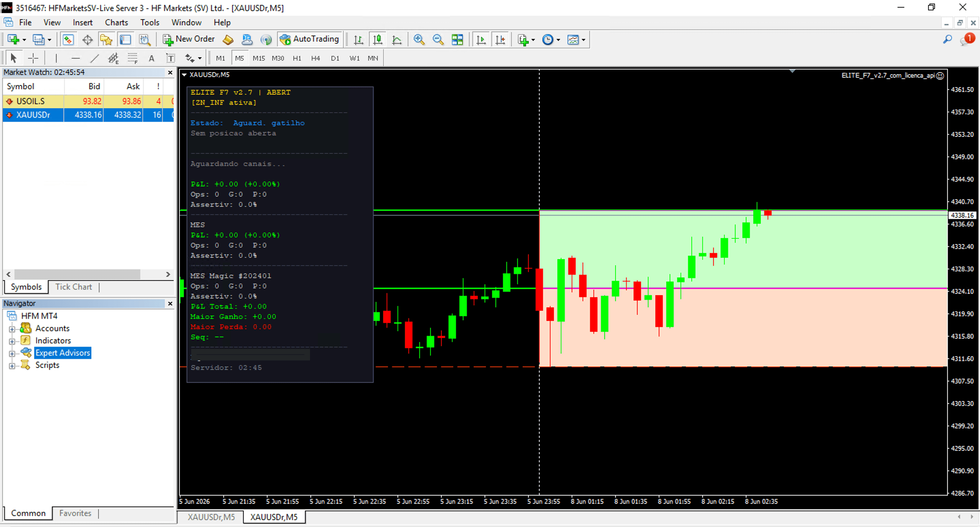The image size is (980, 527).
Task: Open the Insert menu
Action: 83,22
